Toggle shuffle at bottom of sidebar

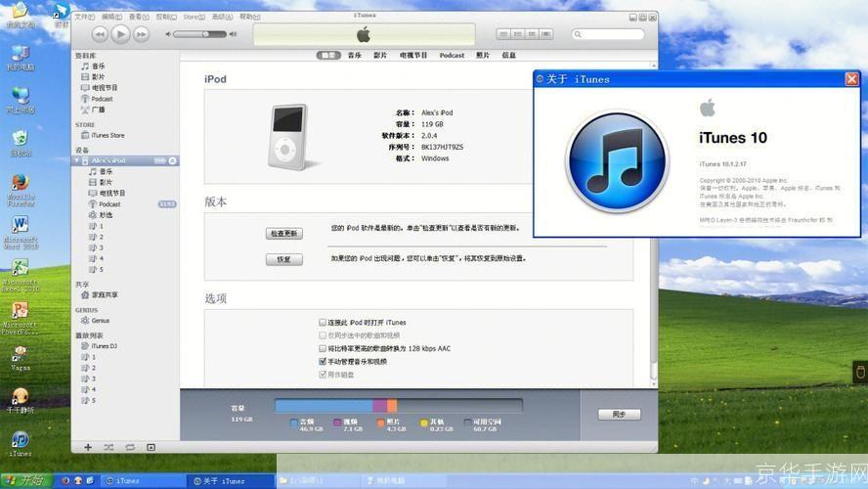tap(108, 447)
